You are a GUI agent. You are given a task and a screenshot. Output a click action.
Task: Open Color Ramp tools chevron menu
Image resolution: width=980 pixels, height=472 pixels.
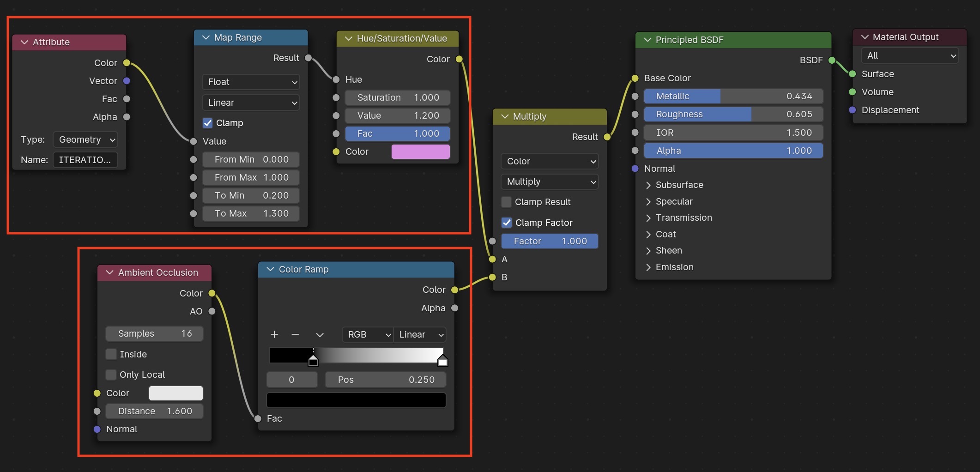coord(320,334)
